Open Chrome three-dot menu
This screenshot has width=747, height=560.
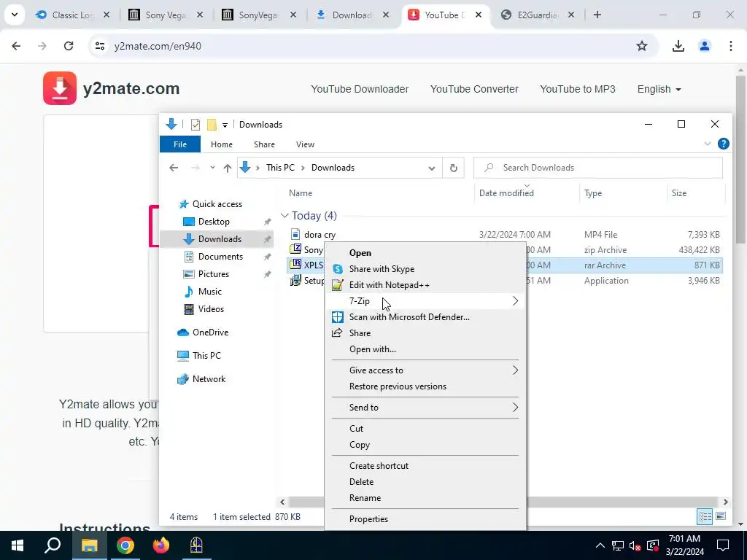(x=730, y=46)
